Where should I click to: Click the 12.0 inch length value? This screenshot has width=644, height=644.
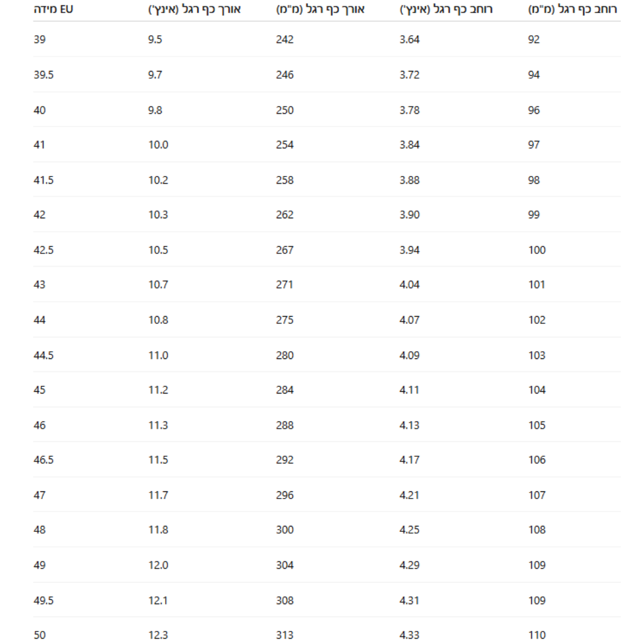coord(158,565)
